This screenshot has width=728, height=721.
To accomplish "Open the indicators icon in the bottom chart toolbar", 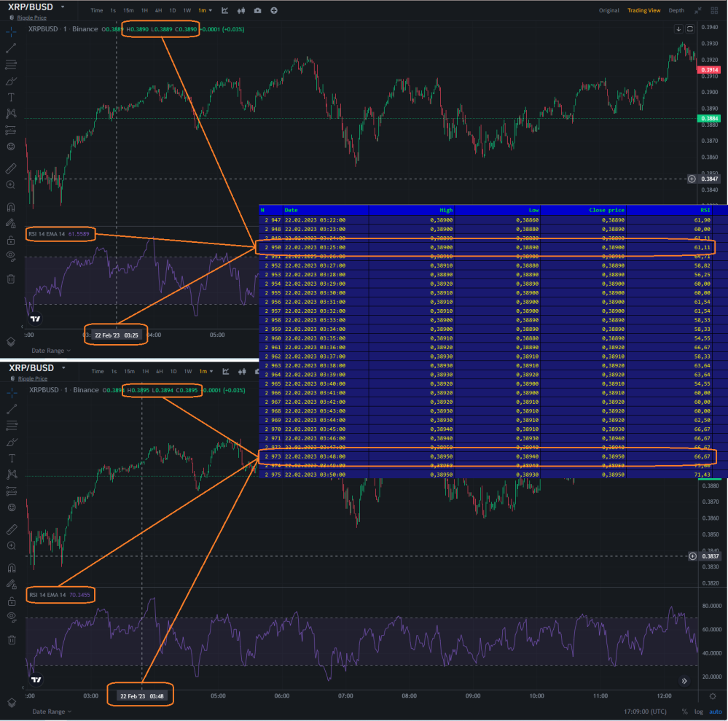I will 226,371.
